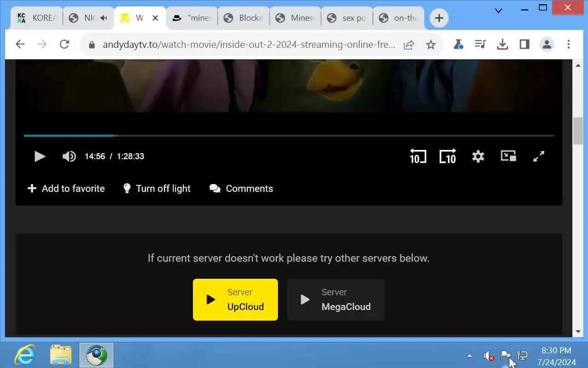Screen dimensions: 588x368
Task: Open Action Center flag icon
Action: (505, 356)
